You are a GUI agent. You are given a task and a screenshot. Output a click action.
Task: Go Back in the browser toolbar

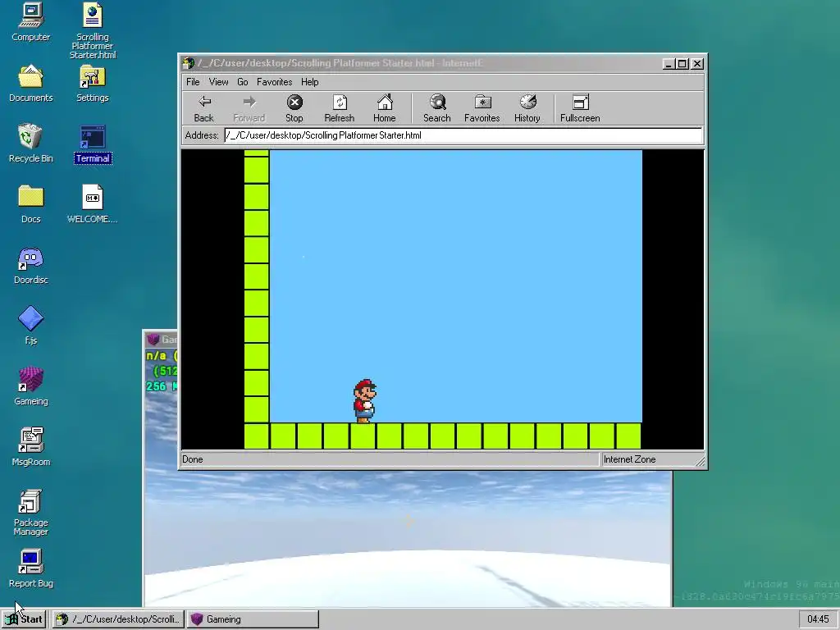tap(203, 108)
